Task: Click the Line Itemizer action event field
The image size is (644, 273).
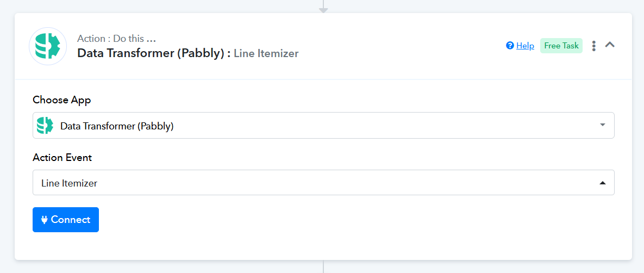Action: (324, 183)
